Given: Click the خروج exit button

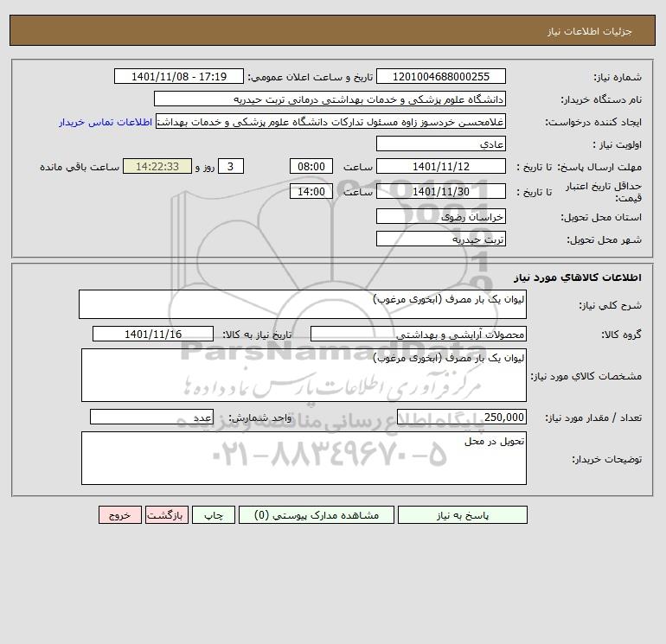Looking at the screenshot, I should point(119,515).
